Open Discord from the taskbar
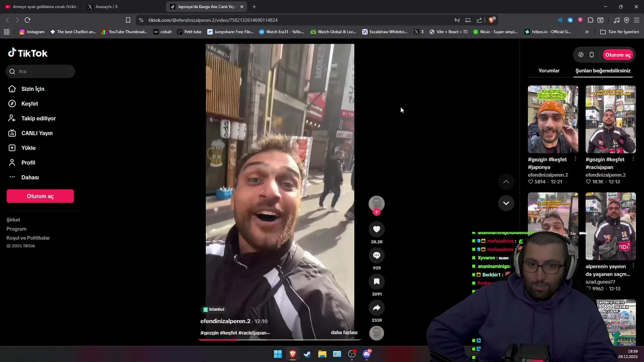The image size is (644, 362). 367,354
